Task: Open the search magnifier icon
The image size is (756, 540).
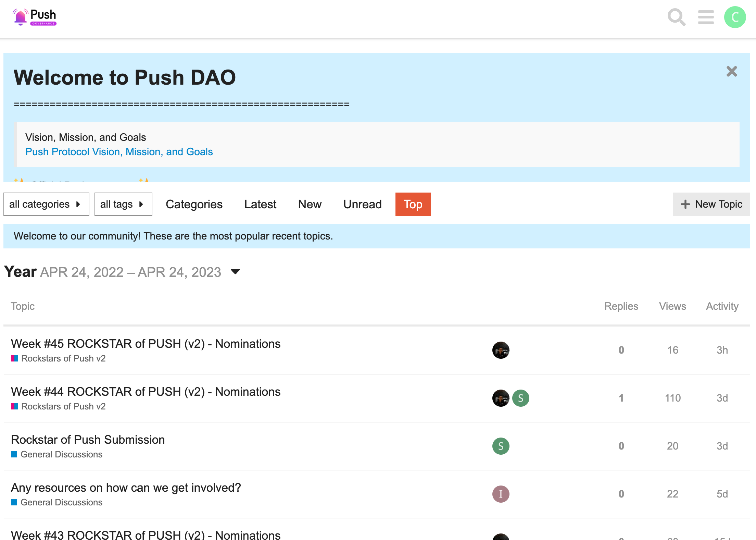Action: [676, 17]
